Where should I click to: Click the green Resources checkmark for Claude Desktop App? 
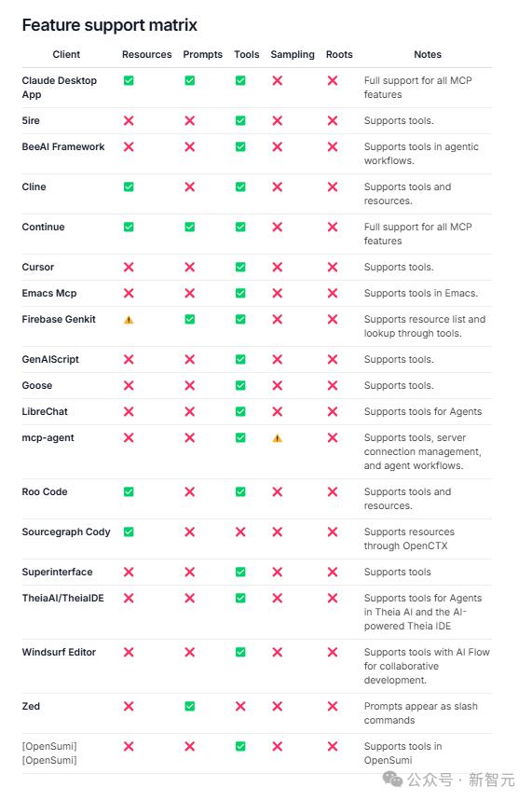click(x=129, y=80)
